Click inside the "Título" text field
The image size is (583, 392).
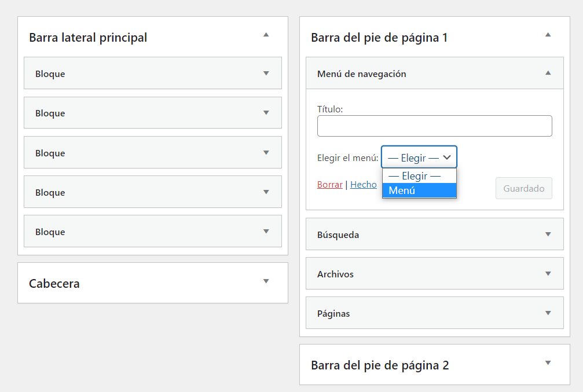click(434, 126)
